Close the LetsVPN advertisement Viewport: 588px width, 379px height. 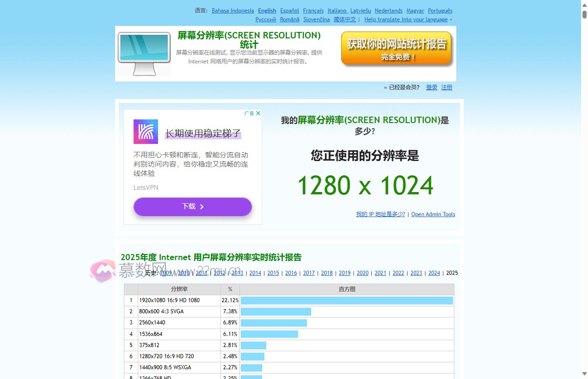tap(258, 112)
